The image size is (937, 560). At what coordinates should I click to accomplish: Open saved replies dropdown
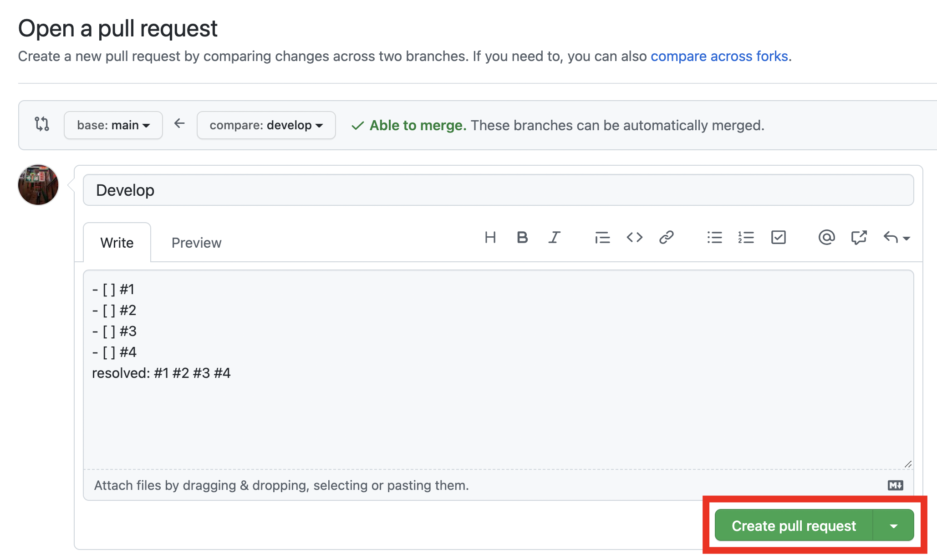[x=896, y=237]
